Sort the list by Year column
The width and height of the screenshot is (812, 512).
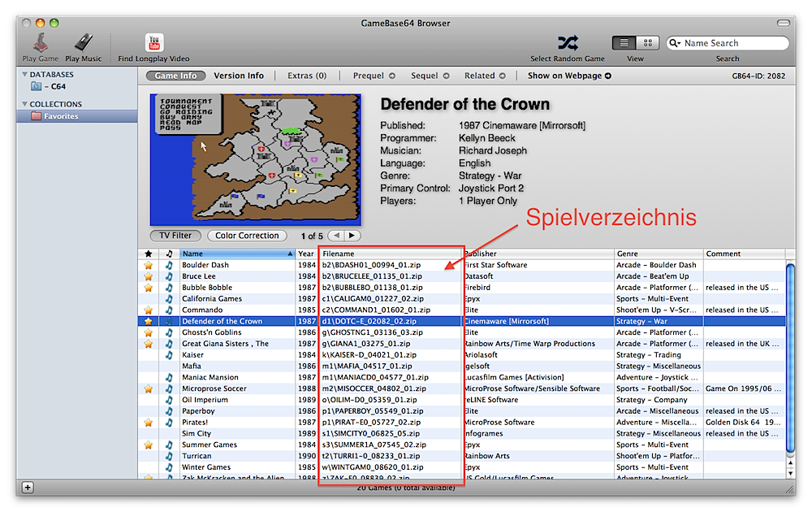(x=307, y=254)
